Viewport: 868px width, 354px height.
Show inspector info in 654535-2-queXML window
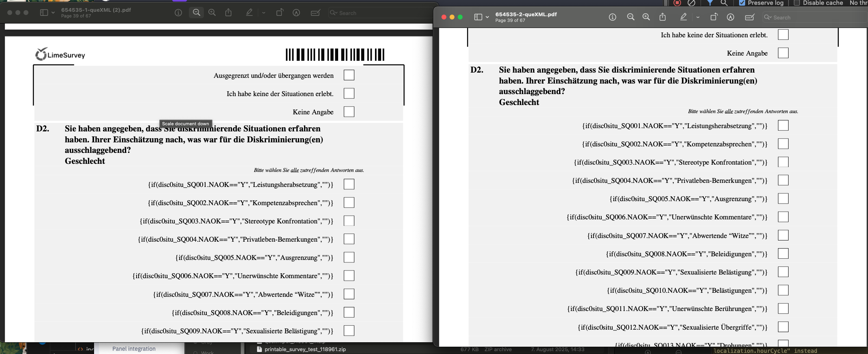pyautogui.click(x=613, y=17)
